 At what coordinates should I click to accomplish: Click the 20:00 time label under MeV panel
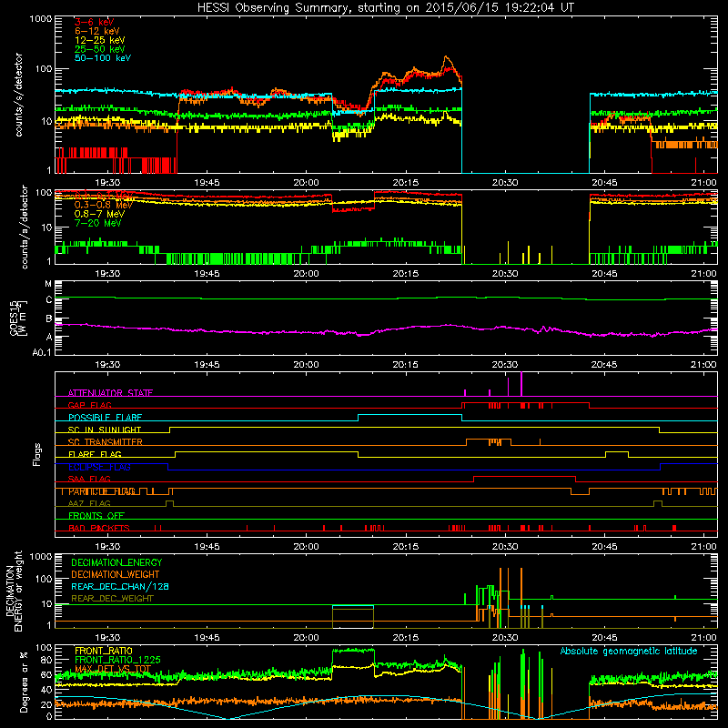(x=306, y=274)
